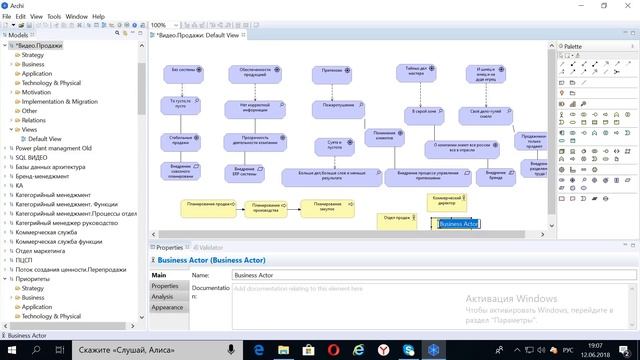Image resolution: width=640 pixels, height=360 pixels.
Task: Open the New dropdown arrow in the toolbar
Action: (13, 25)
